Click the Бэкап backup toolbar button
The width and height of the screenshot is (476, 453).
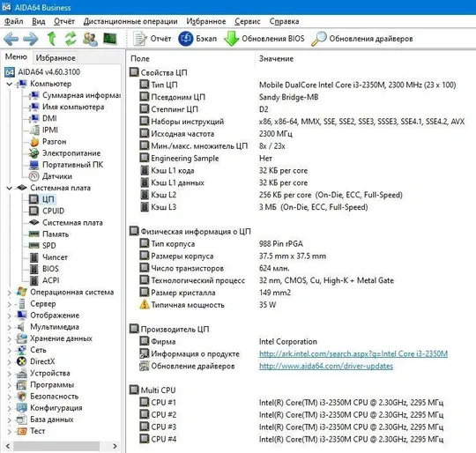click(x=197, y=39)
